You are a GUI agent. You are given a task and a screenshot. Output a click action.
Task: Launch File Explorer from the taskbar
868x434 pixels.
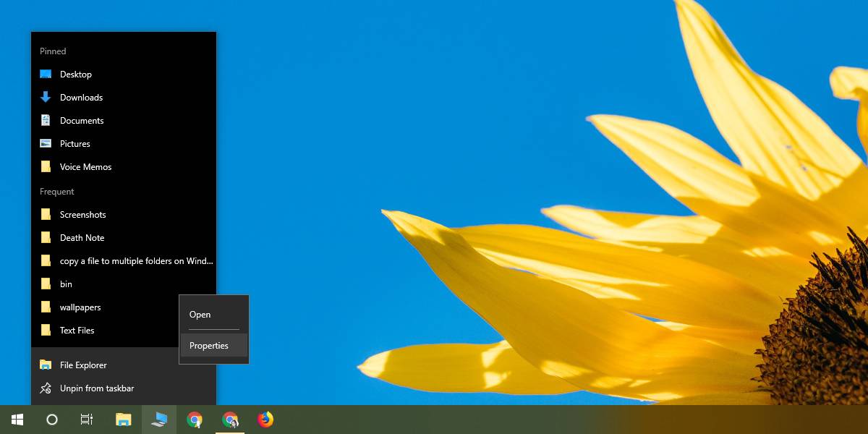pyautogui.click(x=123, y=420)
